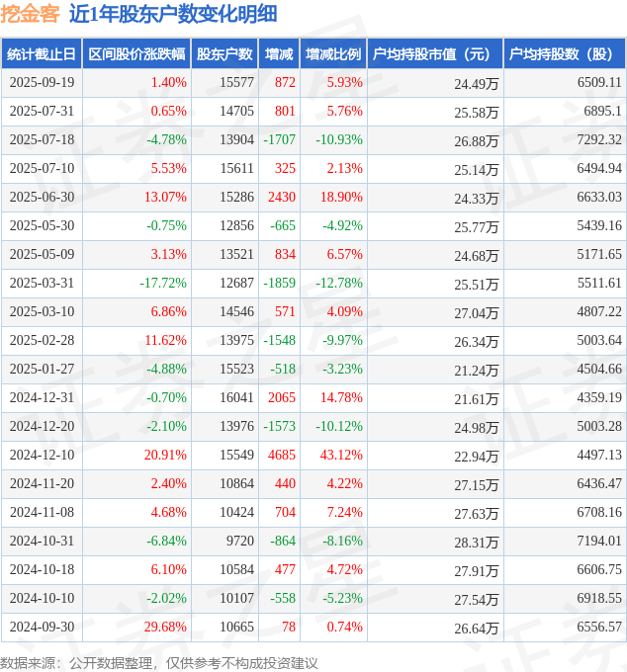627x672 pixels.
Task: Click shareholder count 16041 cell
Action: (x=236, y=398)
